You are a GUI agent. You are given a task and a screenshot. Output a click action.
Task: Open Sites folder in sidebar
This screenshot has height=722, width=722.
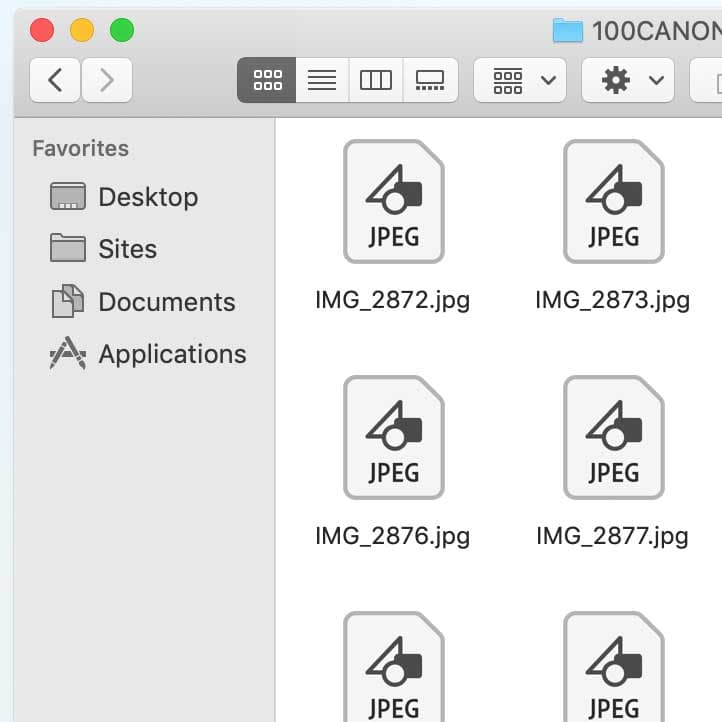point(104,249)
